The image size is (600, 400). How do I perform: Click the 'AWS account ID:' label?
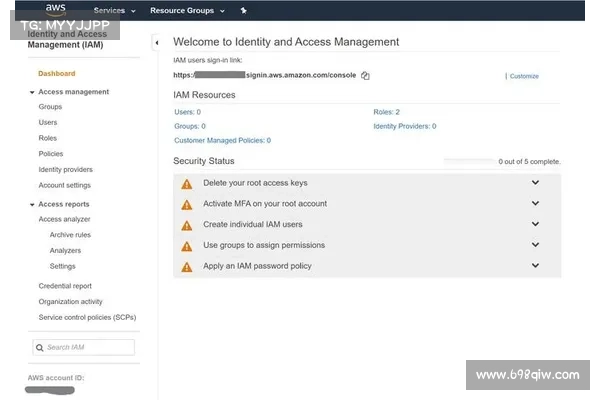point(56,378)
